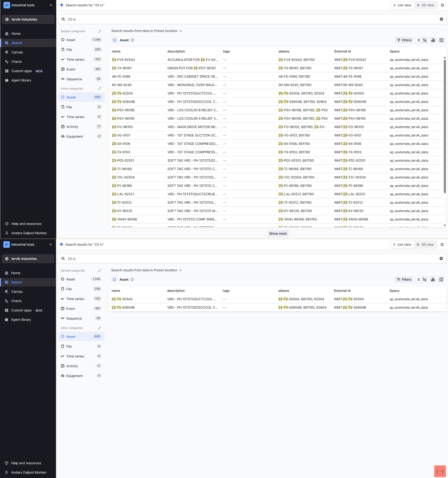Switch to 3D view in lower screenshot
448x478 pixels.
[425, 244]
